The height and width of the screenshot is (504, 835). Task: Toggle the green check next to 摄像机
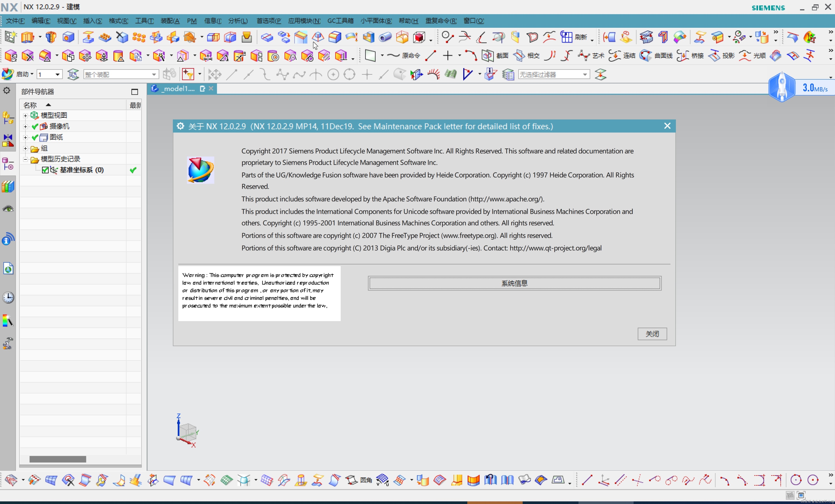point(35,126)
